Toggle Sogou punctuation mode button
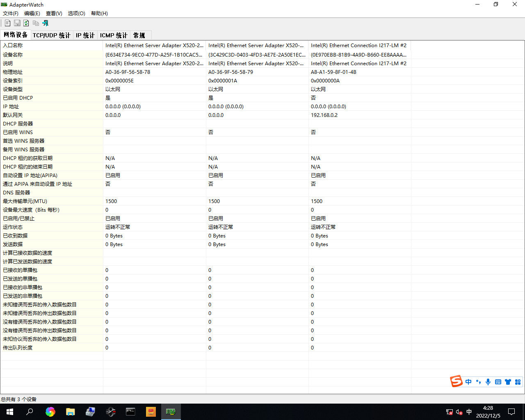The height and width of the screenshot is (420, 525). [478, 382]
